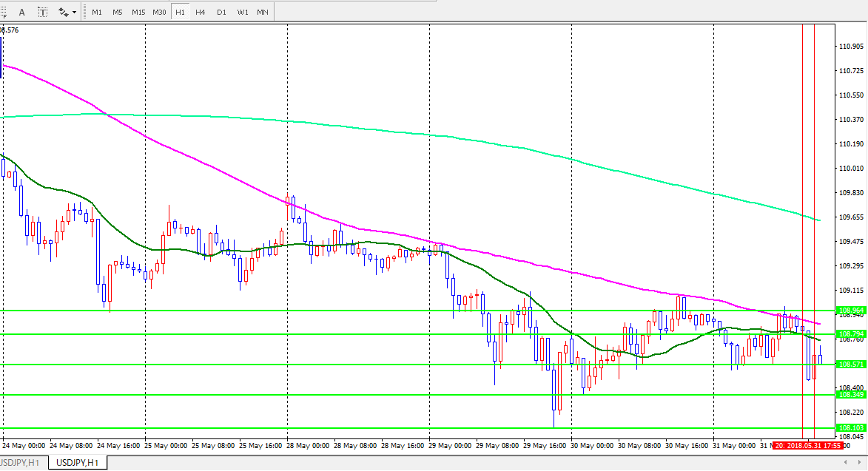This screenshot has height=471, width=868.
Task: Click the 108.349 horizontal line price label
Action: (x=852, y=395)
